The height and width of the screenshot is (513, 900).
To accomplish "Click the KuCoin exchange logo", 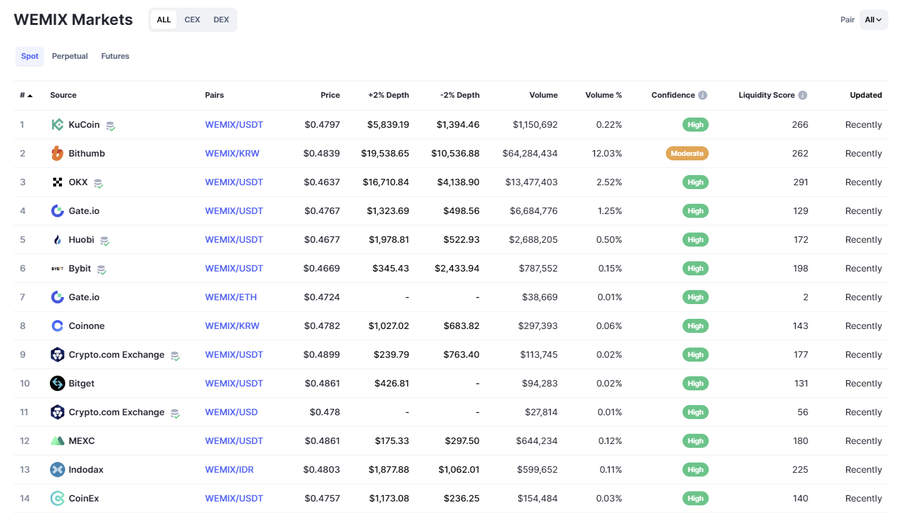I will 57,125.
